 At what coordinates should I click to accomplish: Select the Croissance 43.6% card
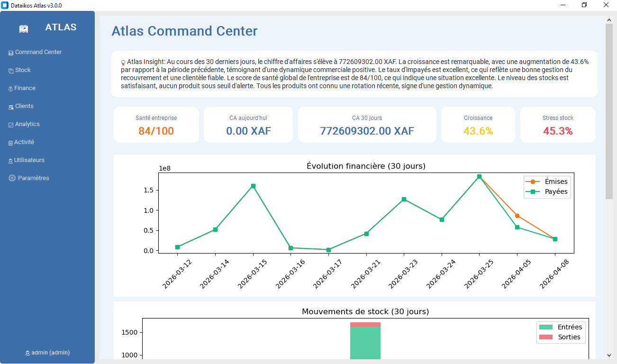click(478, 125)
